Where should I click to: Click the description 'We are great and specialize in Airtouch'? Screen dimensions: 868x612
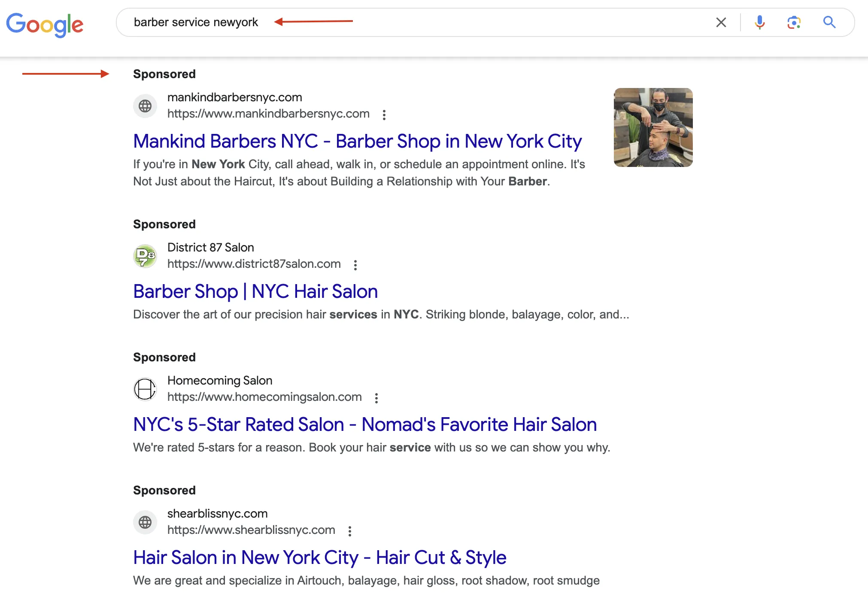click(366, 581)
